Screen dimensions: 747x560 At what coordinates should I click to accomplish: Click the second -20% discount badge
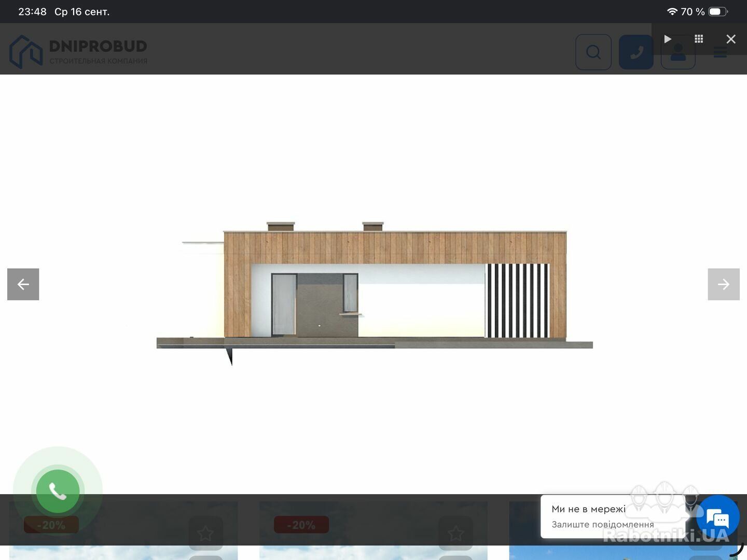[301, 525]
